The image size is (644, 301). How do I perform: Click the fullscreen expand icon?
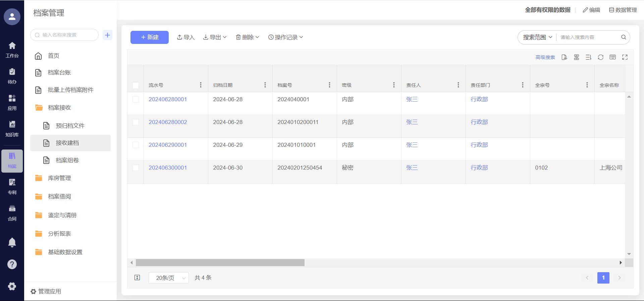pyautogui.click(x=625, y=57)
